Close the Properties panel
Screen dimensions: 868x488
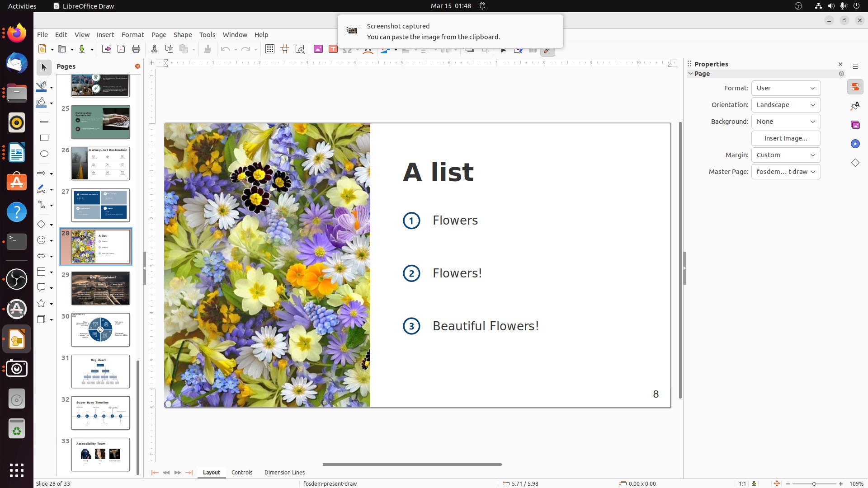coord(840,64)
